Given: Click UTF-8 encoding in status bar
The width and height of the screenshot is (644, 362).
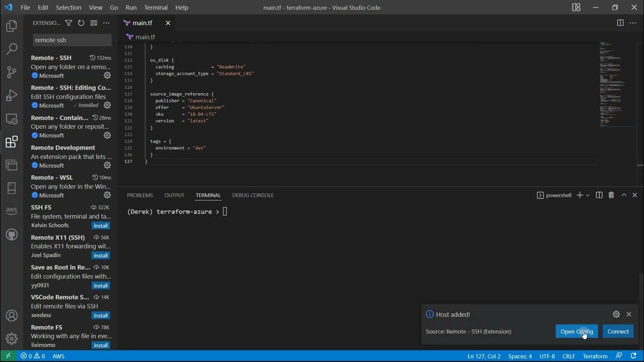Looking at the screenshot, I should [547, 356].
